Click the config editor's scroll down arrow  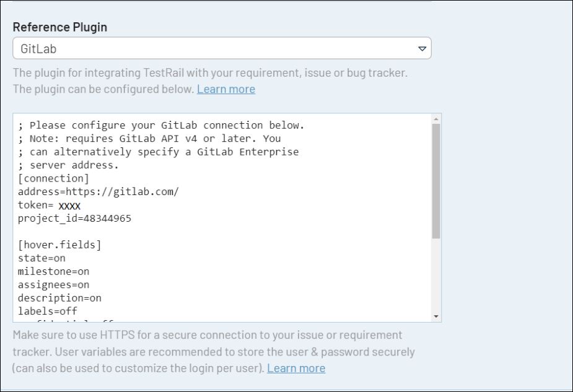pyautogui.click(x=436, y=316)
